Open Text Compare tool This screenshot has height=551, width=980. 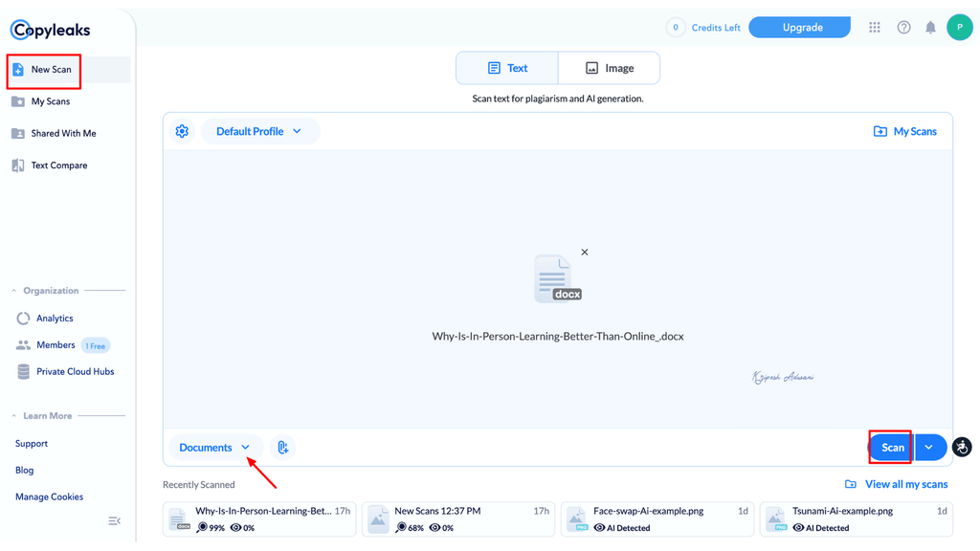coord(58,165)
